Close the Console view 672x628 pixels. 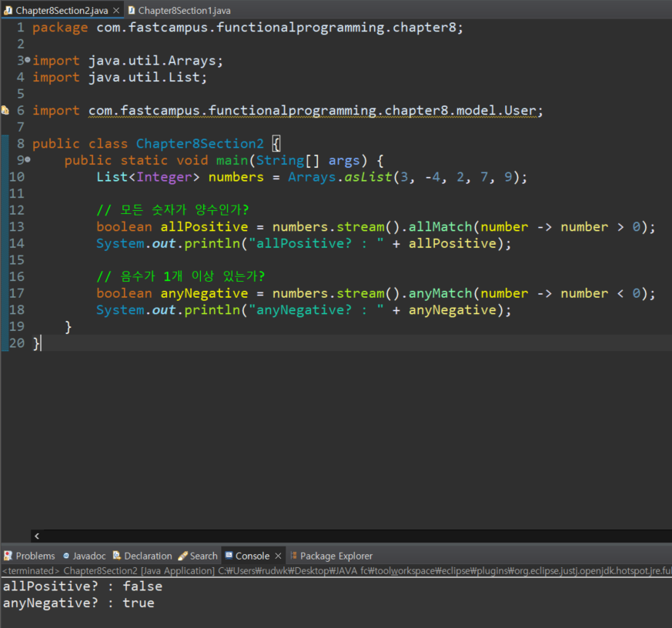(x=278, y=556)
